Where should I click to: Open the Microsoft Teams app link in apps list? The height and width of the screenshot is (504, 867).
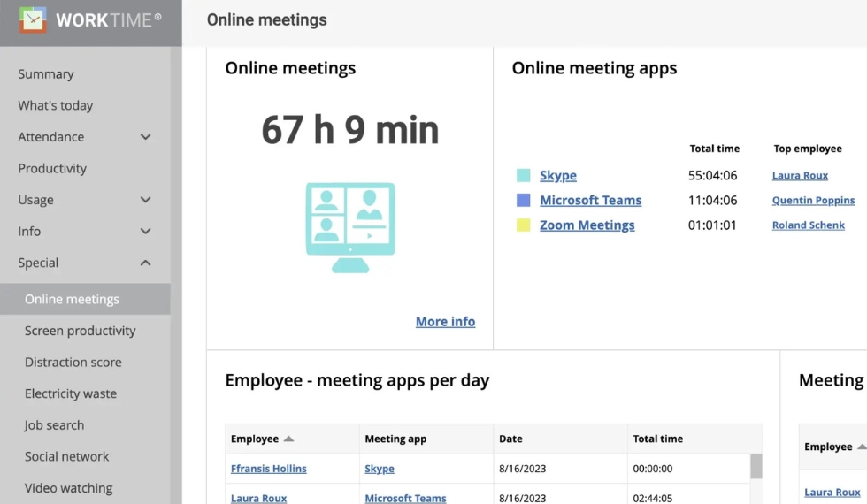tap(591, 200)
